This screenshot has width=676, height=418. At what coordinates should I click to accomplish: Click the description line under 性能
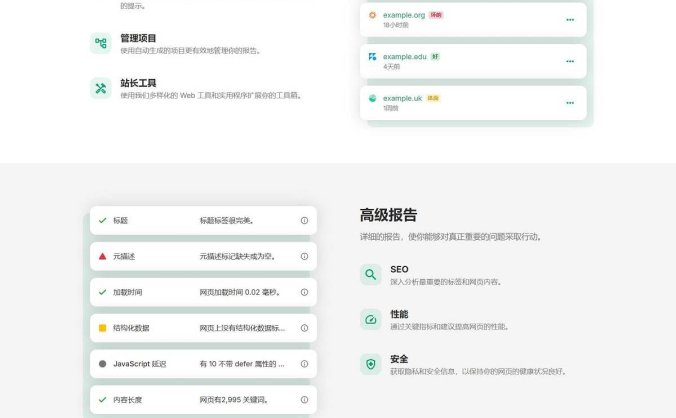(x=450, y=327)
